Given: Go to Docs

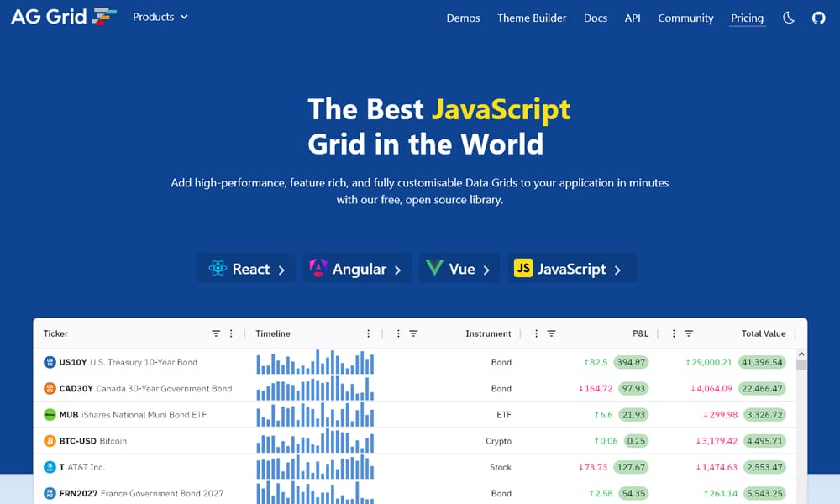Looking at the screenshot, I should click(596, 18).
